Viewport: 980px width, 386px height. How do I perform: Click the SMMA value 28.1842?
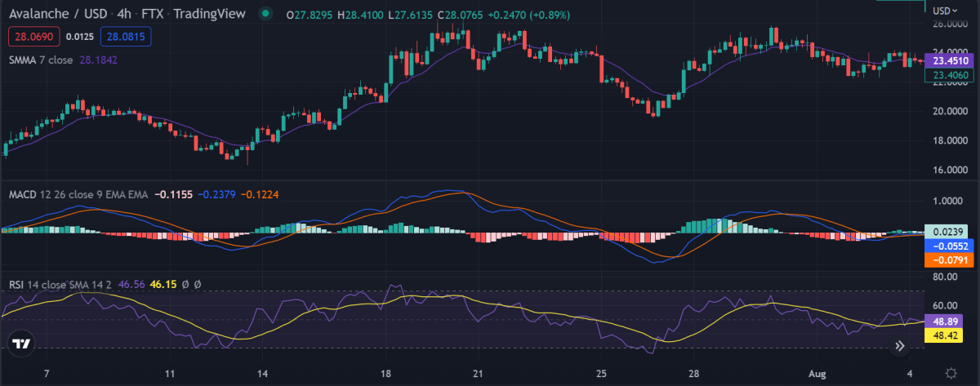point(98,60)
